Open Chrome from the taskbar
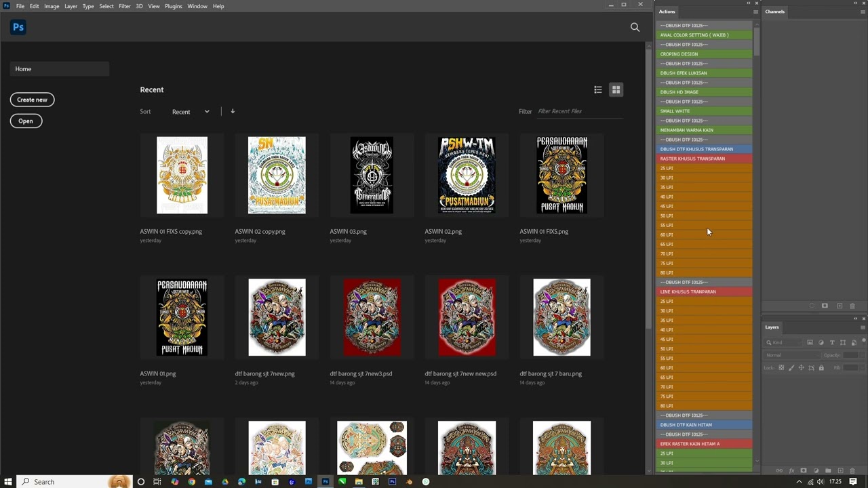The width and height of the screenshot is (868, 488). (191, 482)
